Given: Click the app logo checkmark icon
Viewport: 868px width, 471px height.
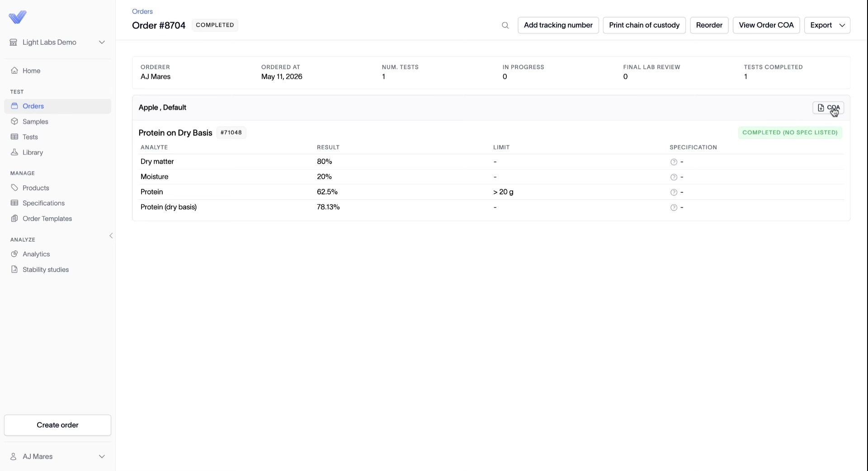Looking at the screenshot, I should 18,17.
